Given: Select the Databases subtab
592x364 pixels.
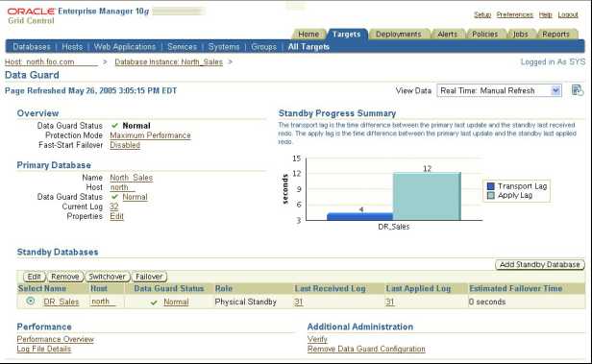Looking at the screenshot, I should [32, 47].
